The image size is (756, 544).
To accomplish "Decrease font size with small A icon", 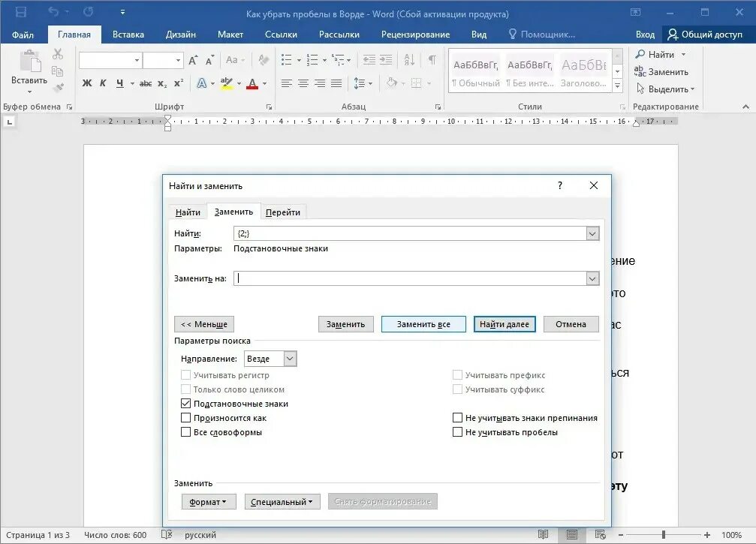I will tap(209, 61).
